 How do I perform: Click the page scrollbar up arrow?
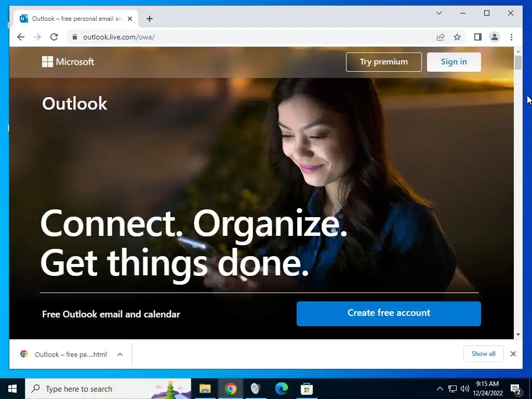click(518, 51)
